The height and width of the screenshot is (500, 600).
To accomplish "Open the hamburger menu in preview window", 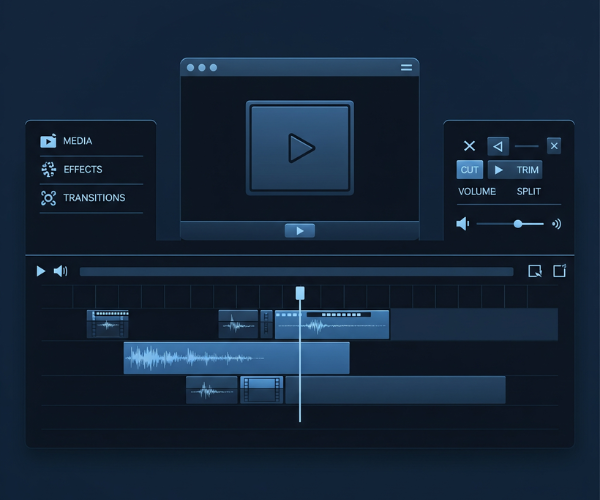I will 406,67.
